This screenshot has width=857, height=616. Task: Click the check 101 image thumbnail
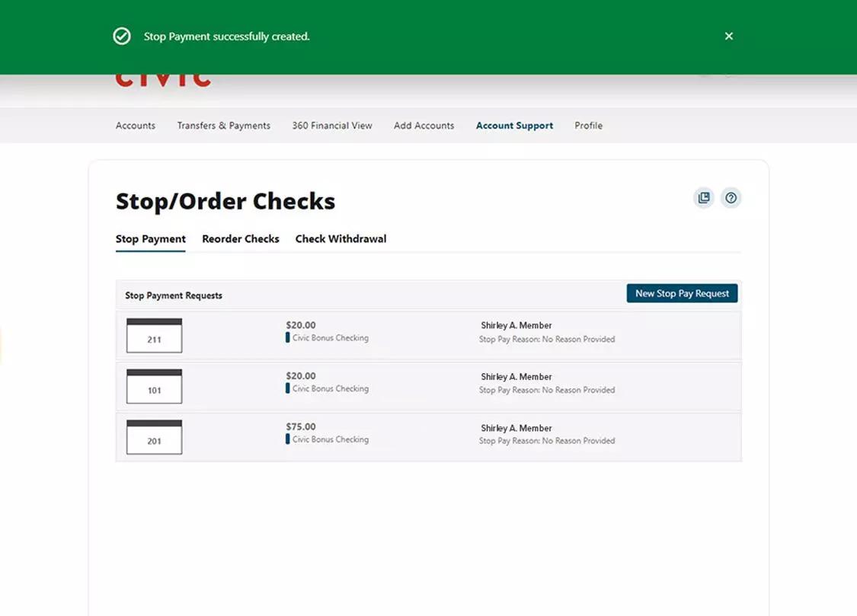154,386
